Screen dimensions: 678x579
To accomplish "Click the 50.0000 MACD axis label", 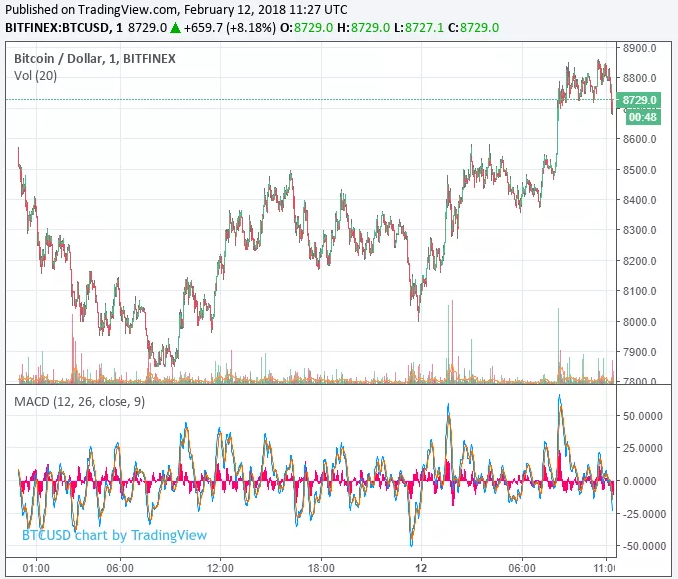I will coord(643,416).
